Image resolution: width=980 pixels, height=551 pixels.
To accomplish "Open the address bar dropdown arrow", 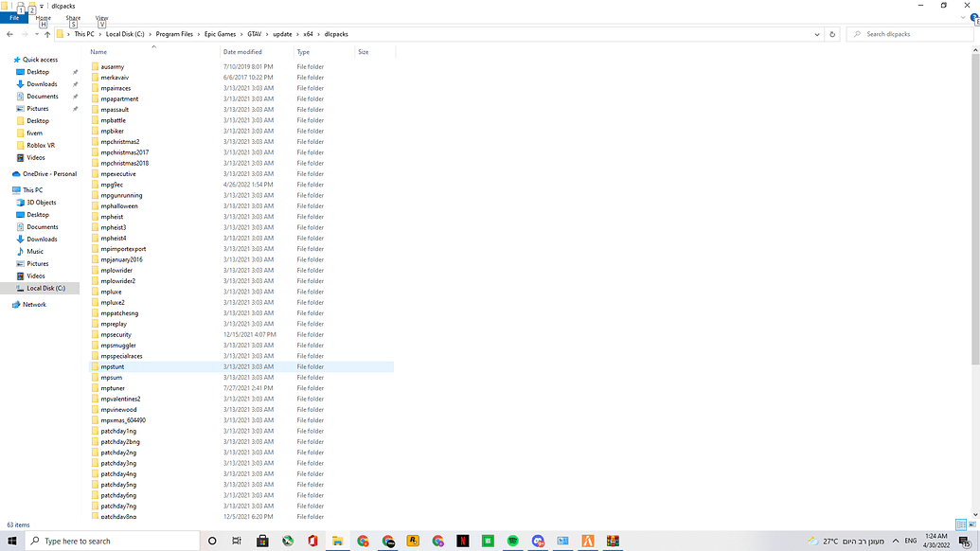I will click(816, 34).
